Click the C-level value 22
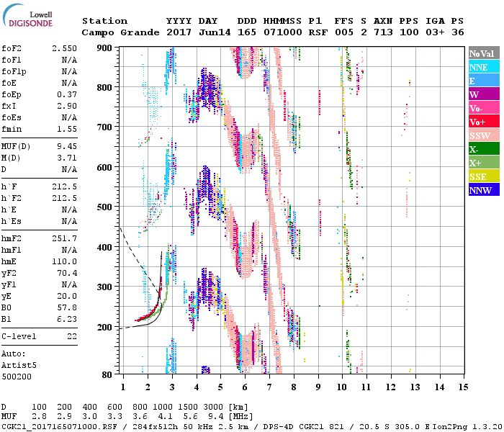This screenshot has width=504, height=432. click(x=72, y=336)
